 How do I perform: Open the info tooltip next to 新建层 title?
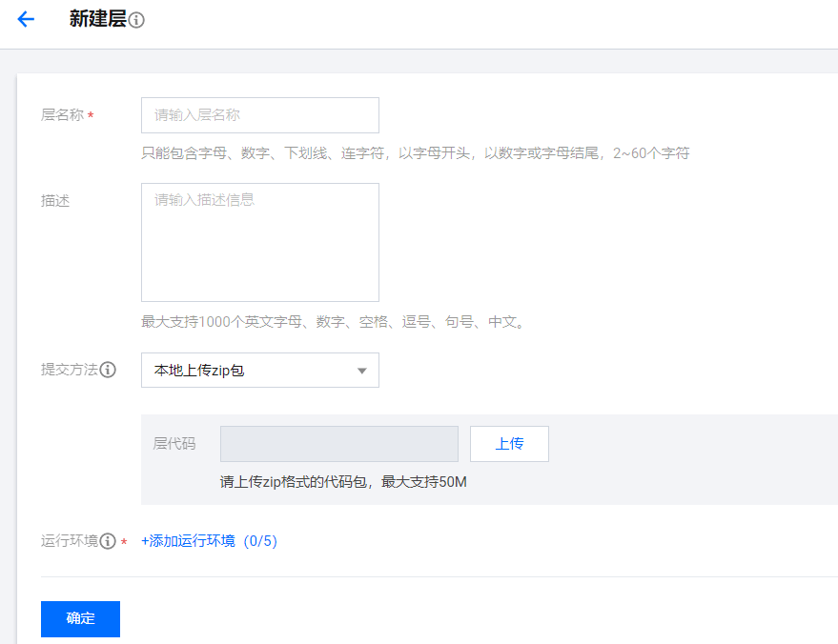(138, 19)
